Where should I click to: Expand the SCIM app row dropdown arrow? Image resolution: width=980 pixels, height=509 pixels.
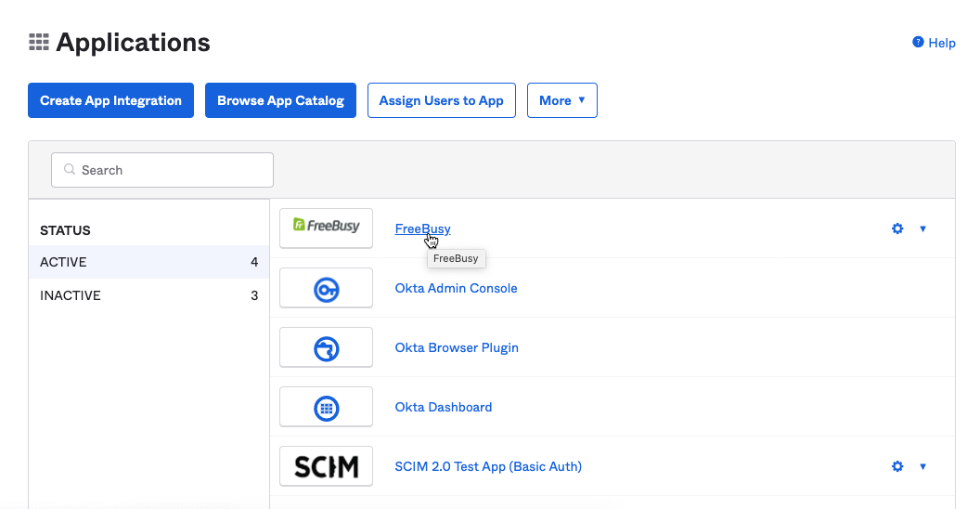(922, 466)
